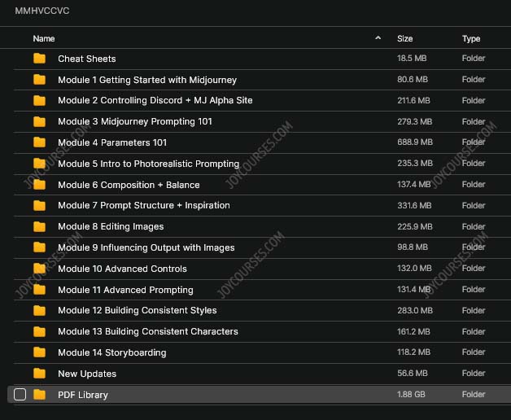
Task: Click the 132.0 MB size value
Action: (414, 269)
